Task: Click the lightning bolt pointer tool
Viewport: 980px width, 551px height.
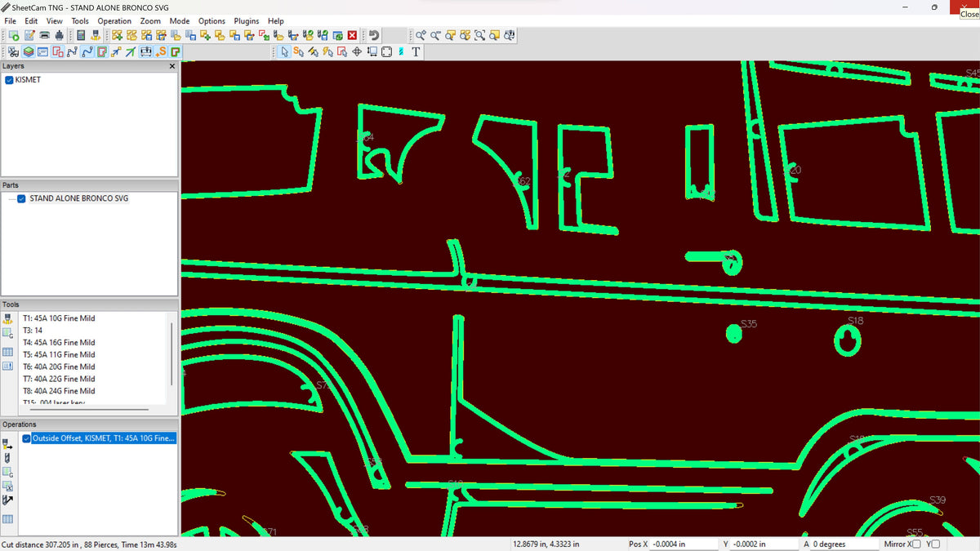Action: 327,51
